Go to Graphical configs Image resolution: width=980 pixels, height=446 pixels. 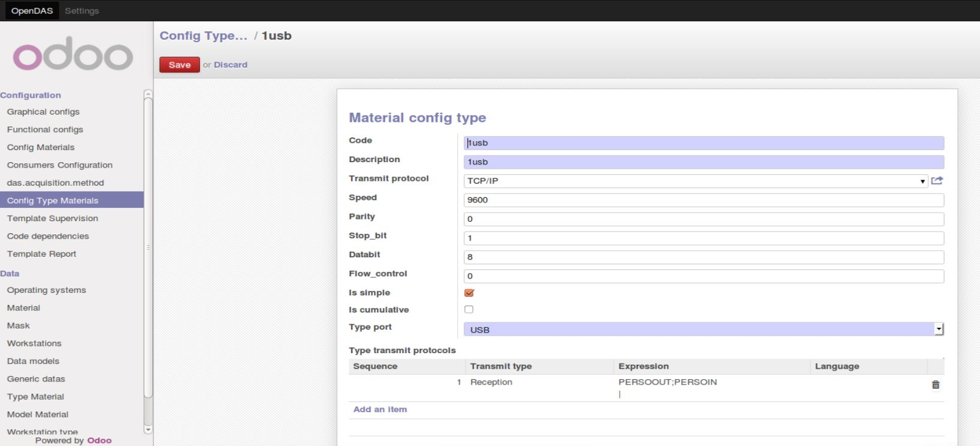tap(43, 111)
